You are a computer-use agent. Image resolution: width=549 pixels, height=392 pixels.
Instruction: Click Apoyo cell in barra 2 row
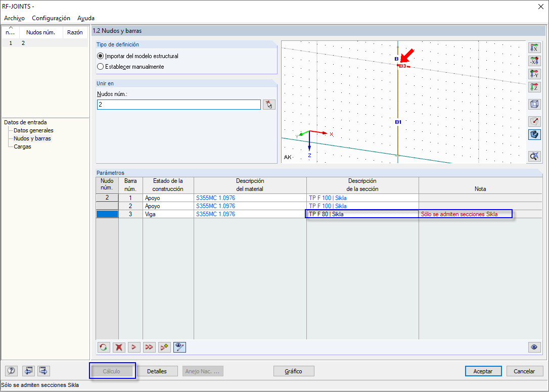(168, 206)
